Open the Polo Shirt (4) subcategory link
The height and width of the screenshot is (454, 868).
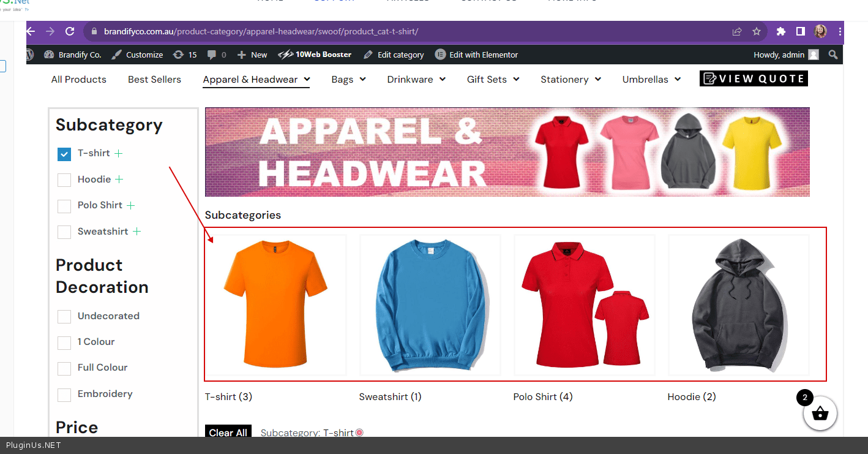click(543, 396)
